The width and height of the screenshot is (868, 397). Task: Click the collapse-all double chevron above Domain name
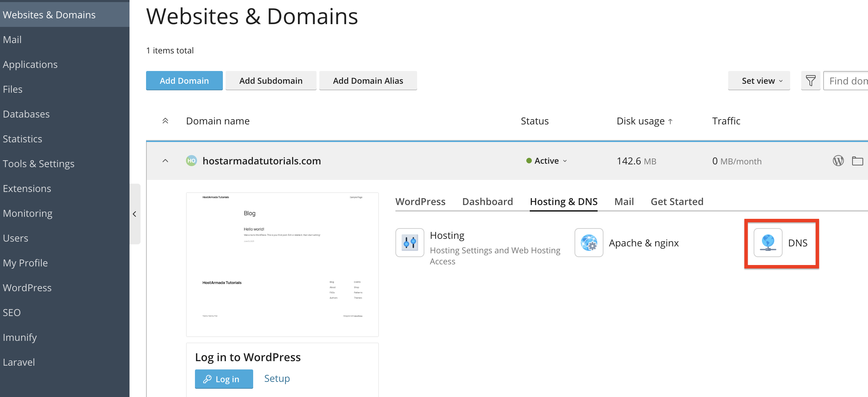166,121
